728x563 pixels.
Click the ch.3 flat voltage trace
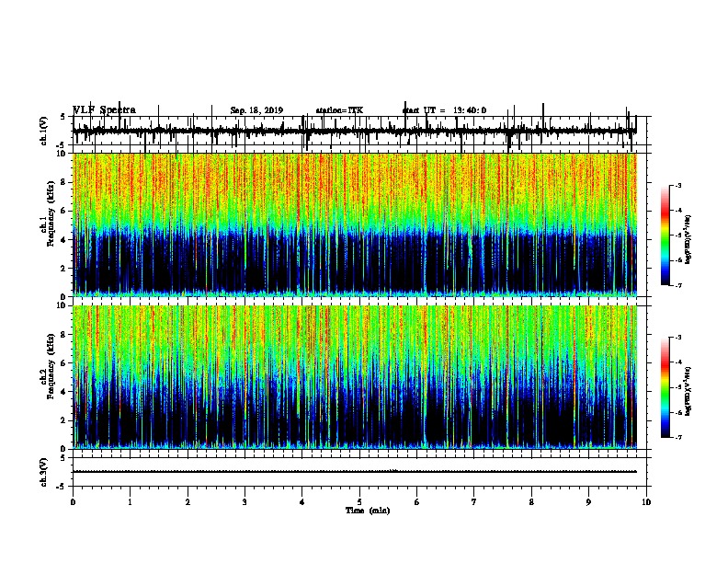(x=355, y=472)
